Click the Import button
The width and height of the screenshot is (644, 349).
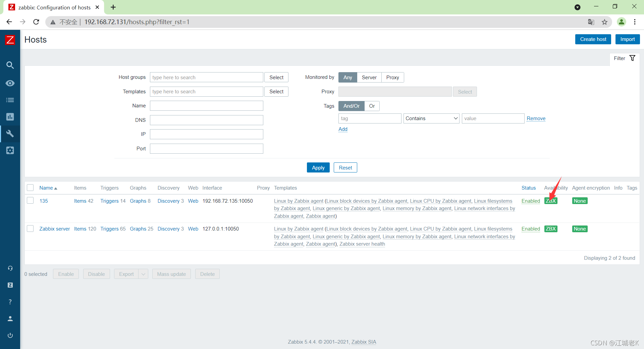[628, 39]
